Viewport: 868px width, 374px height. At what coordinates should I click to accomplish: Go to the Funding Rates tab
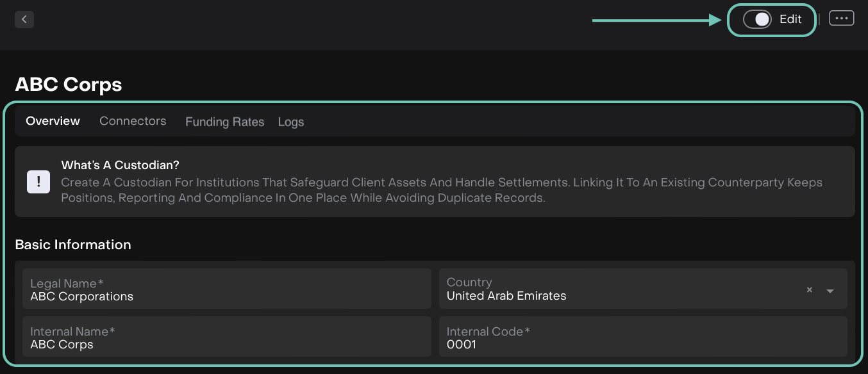coord(224,122)
